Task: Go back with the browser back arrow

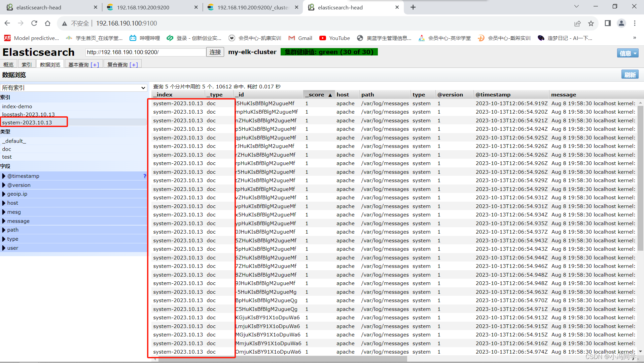Action: pyautogui.click(x=7, y=23)
